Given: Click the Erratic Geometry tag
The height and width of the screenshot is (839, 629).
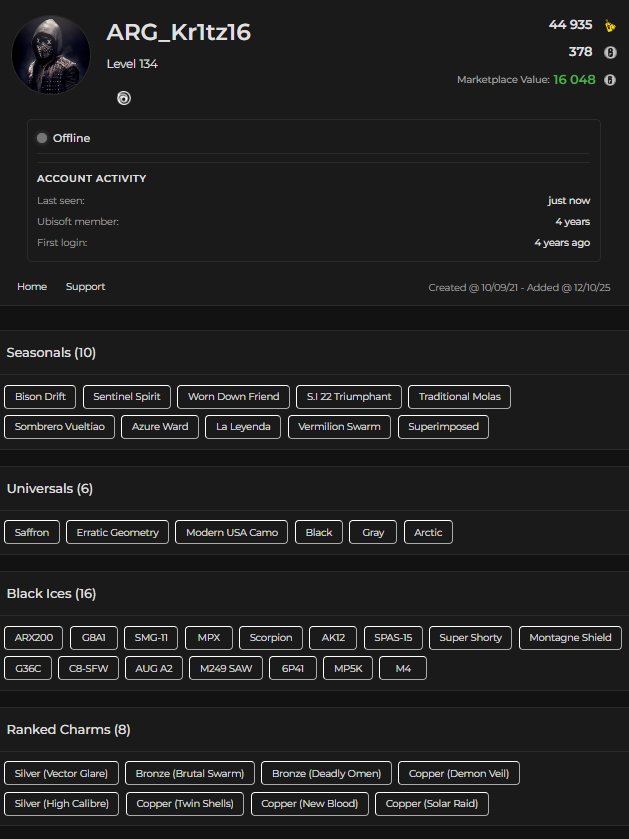Looking at the screenshot, I should pos(118,532).
